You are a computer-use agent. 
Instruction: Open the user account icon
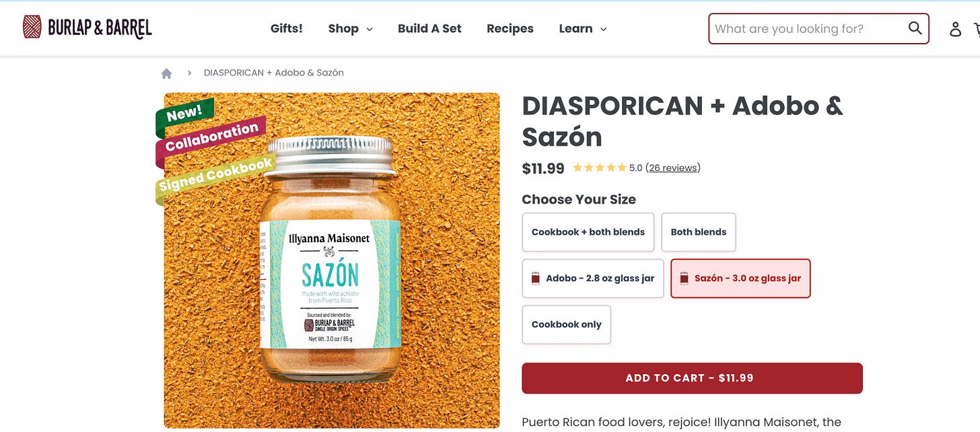(955, 29)
